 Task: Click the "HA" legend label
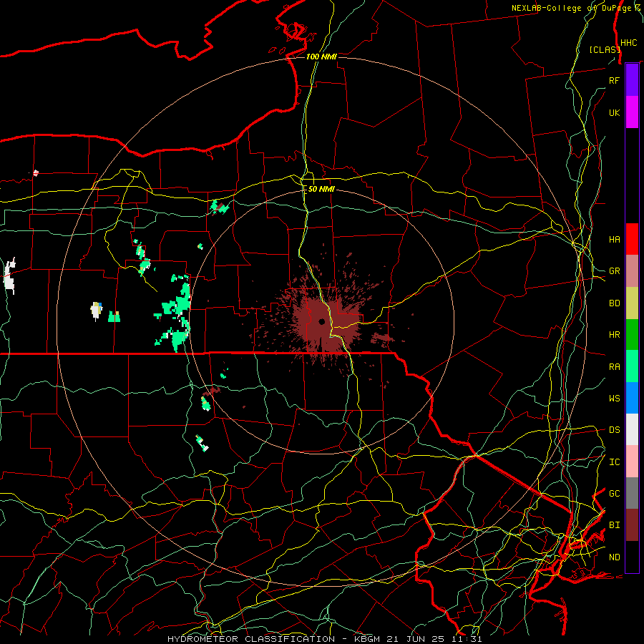pos(614,239)
